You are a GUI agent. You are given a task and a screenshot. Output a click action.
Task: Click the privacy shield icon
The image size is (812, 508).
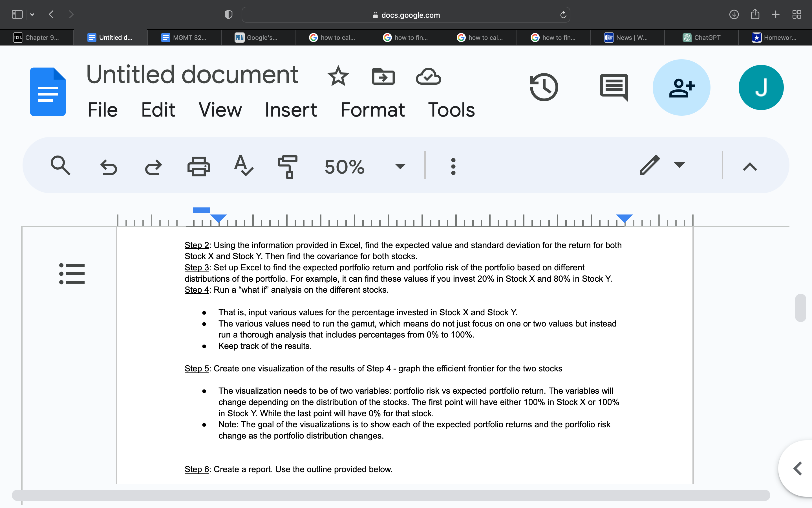tap(228, 14)
